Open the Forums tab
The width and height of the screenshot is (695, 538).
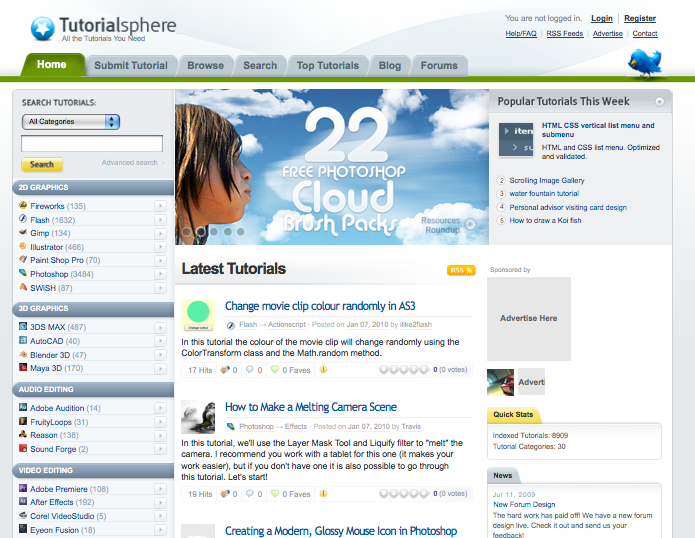pyautogui.click(x=439, y=66)
